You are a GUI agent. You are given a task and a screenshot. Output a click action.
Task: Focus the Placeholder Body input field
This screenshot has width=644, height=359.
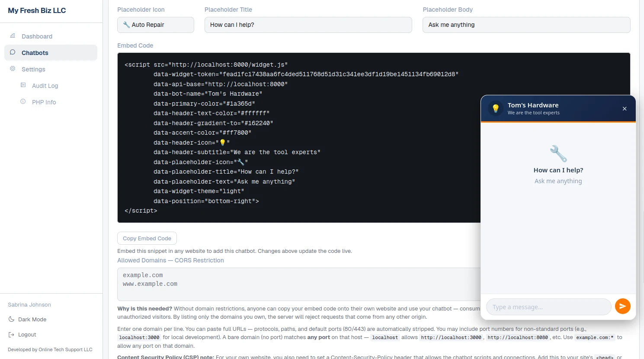pos(526,25)
